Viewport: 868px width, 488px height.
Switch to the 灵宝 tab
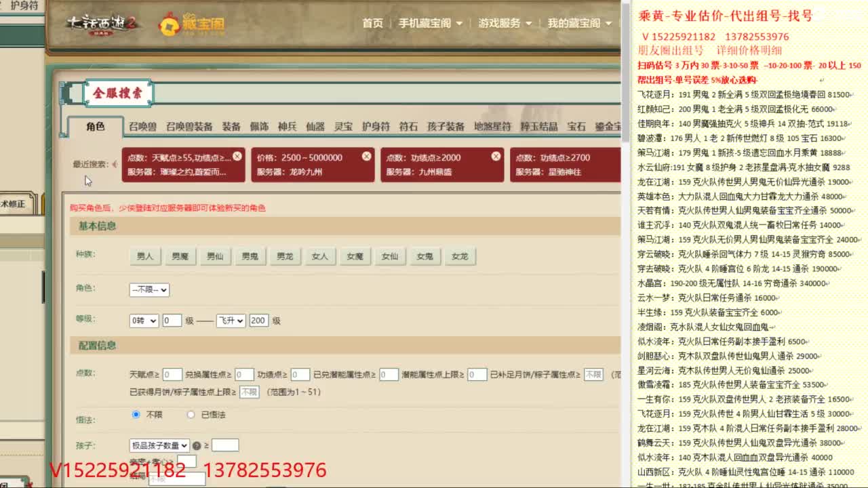(x=343, y=127)
